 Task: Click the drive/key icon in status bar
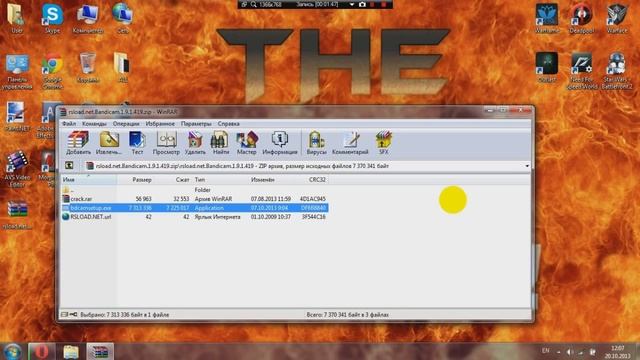[69, 314]
